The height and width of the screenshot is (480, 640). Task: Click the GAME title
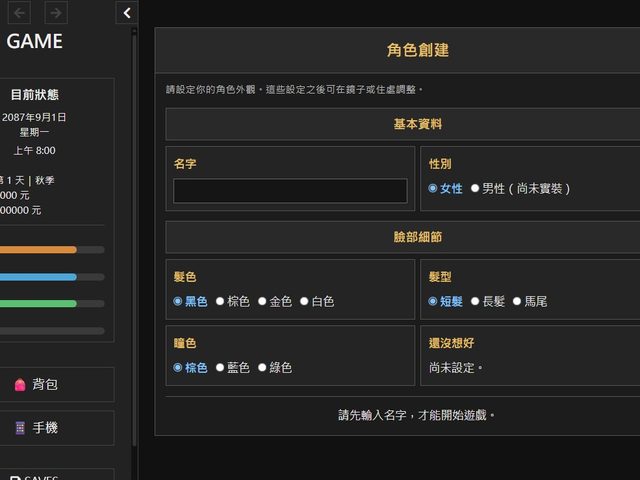click(x=35, y=41)
